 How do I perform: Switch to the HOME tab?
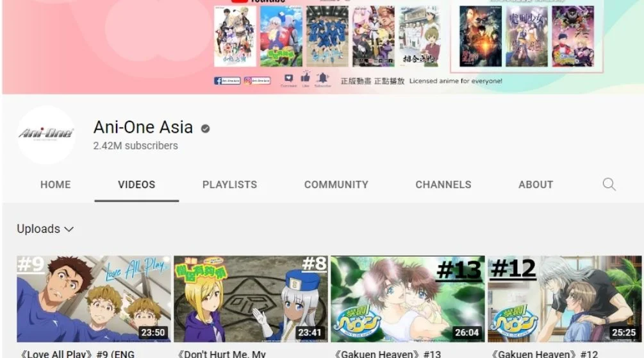tap(56, 185)
